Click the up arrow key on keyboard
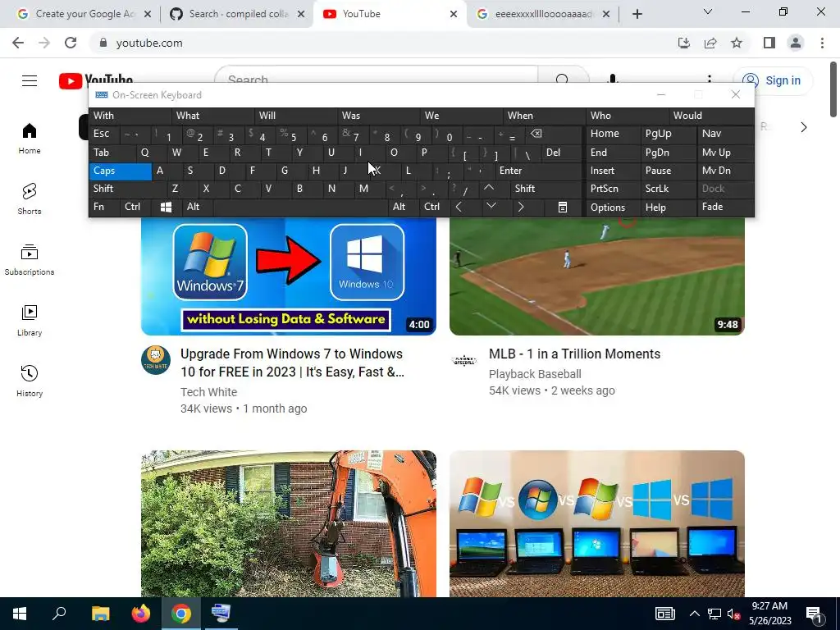Image resolution: width=840 pixels, height=630 pixels. [x=489, y=189]
